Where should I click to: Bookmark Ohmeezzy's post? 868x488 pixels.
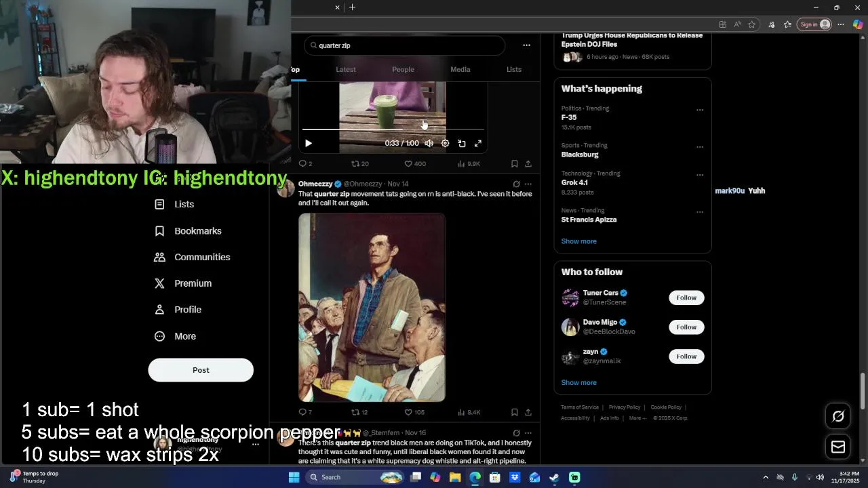(x=515, y=412)
